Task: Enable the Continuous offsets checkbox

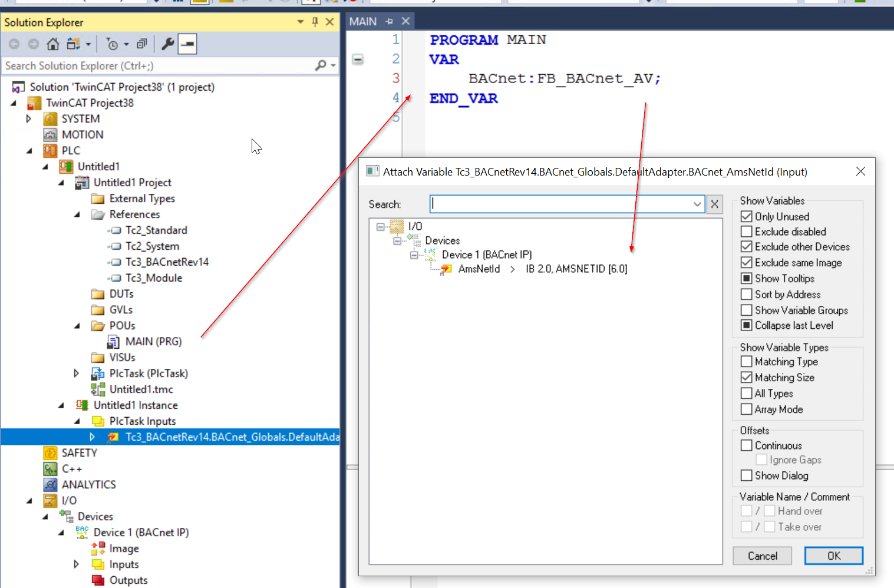Action: (746, 445)
